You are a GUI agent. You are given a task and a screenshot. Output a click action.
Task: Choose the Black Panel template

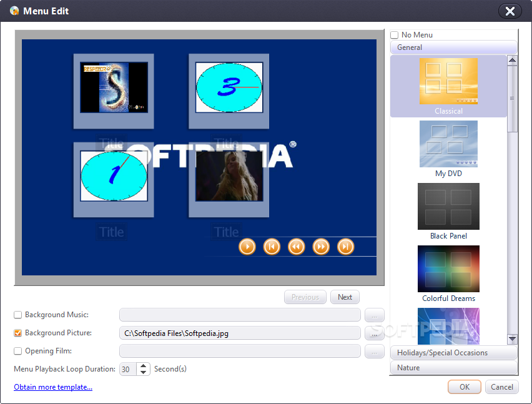tap(448, 211)
